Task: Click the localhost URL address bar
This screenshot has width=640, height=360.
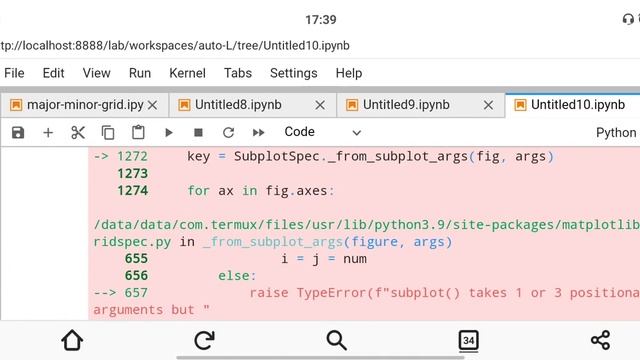Action: (175, 45)
